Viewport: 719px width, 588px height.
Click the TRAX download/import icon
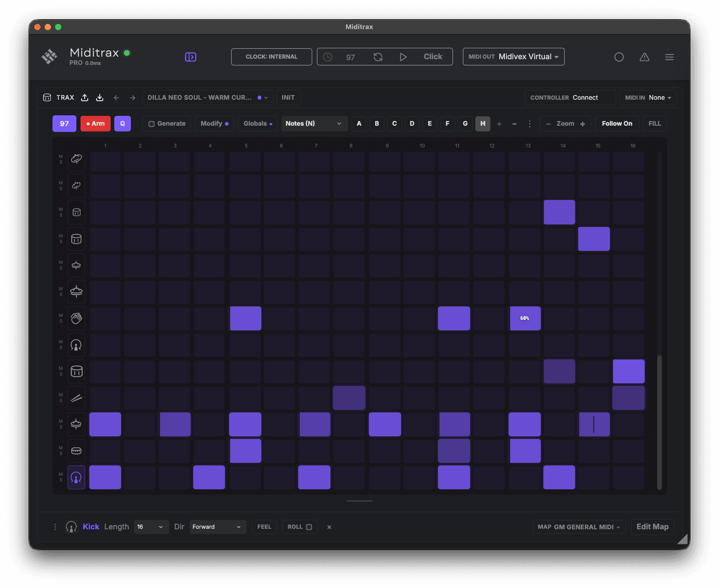[100, 98]
